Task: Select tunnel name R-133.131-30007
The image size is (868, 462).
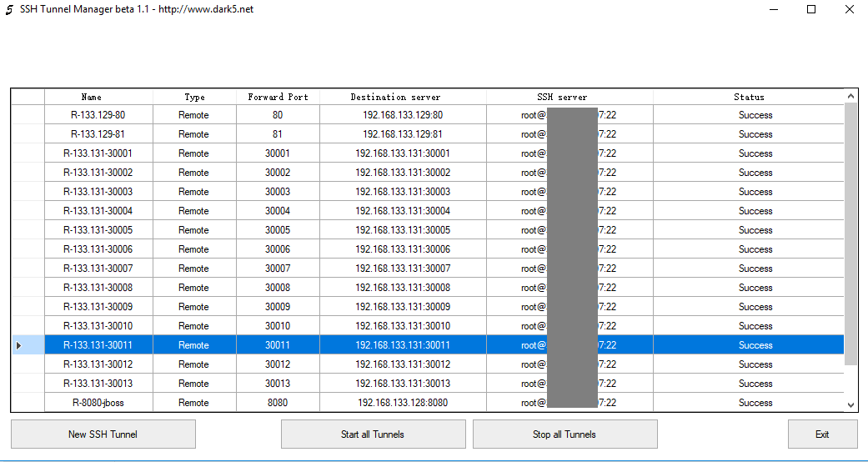Action: 98,269
